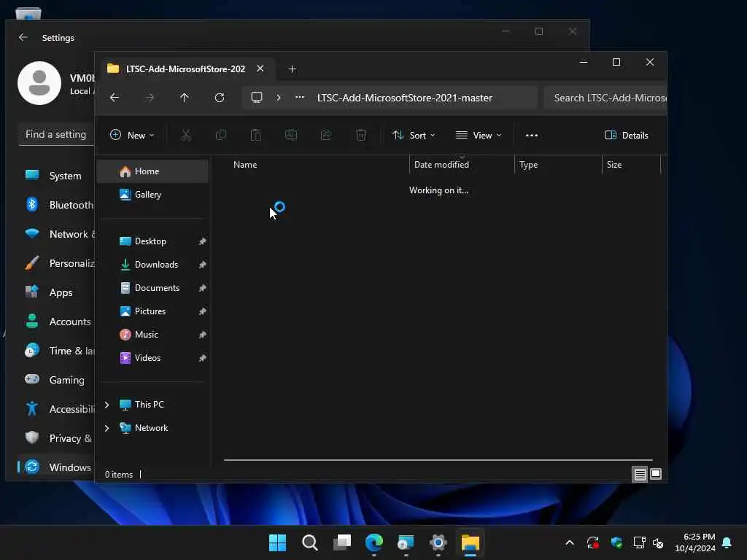This screenshot has width=747, height=560.
Task: Sort by Size column header
Action: click(x=631, y=165)
